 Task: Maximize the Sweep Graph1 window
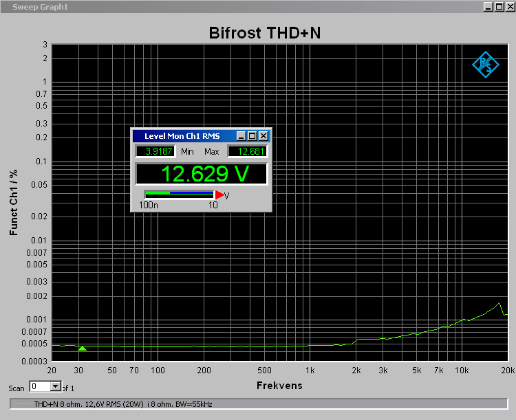click(499, 7)
